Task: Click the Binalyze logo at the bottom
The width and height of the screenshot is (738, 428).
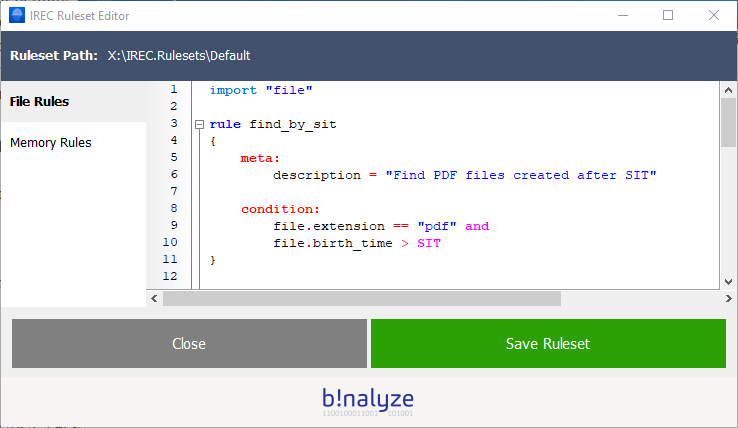Action: click(368, 399)
